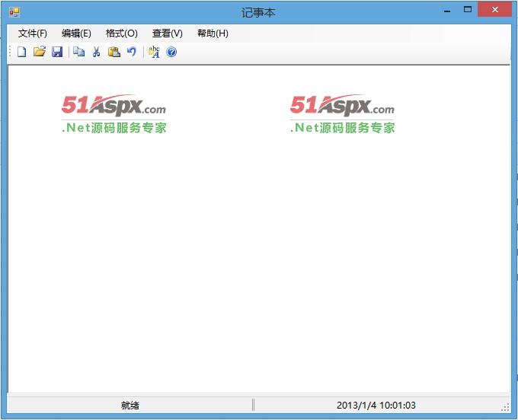Open font settings via abc A icon

point(154,52)
